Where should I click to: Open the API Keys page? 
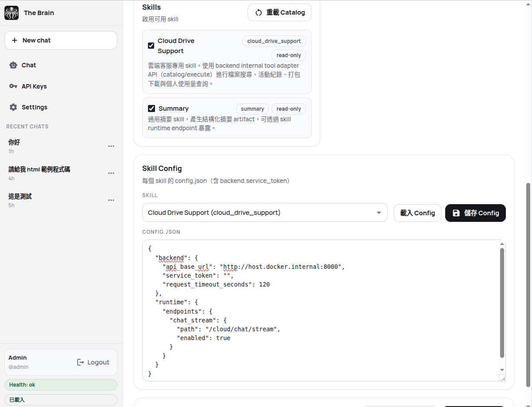(x=61, y=86)
